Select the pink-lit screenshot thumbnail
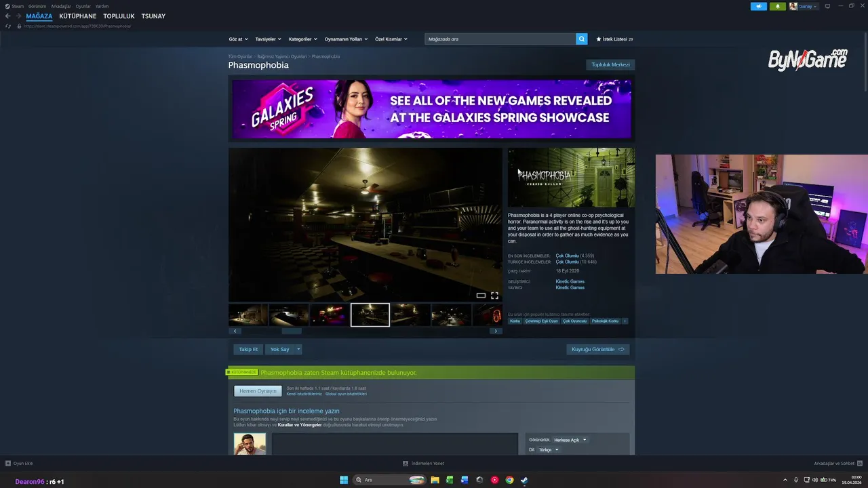868x488 pixels. (330, 314)
